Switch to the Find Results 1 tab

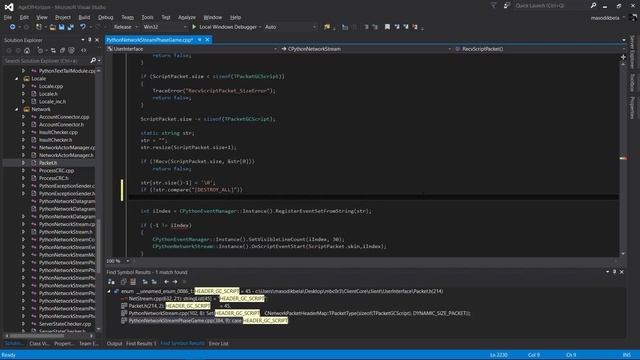pyautogui.click(x=141, y=344)
